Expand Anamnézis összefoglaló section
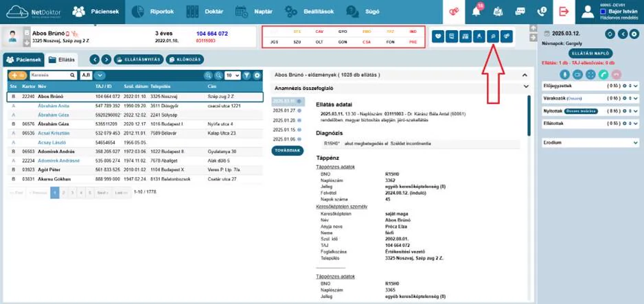 [526, 87]
